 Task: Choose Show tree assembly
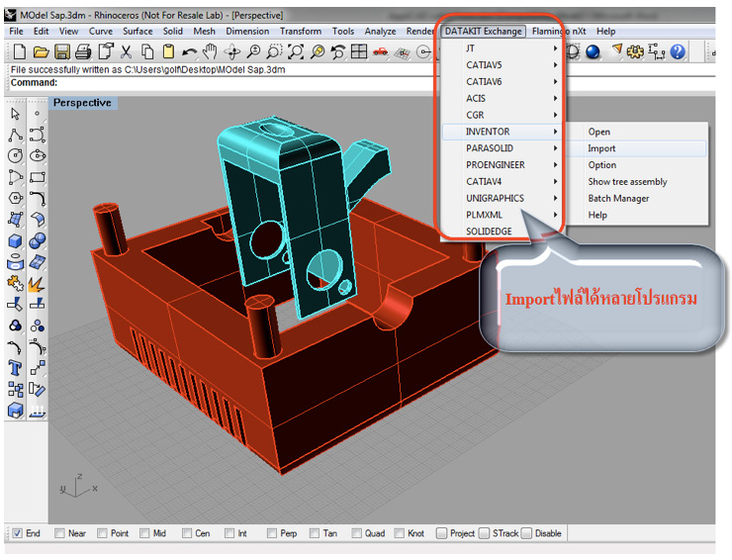click(637, 182)
